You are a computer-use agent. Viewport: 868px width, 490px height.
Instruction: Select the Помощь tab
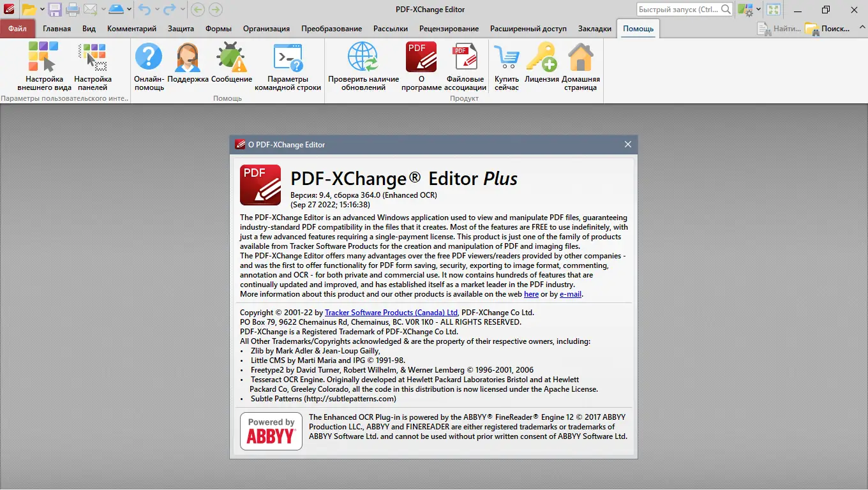pos(638,29)
